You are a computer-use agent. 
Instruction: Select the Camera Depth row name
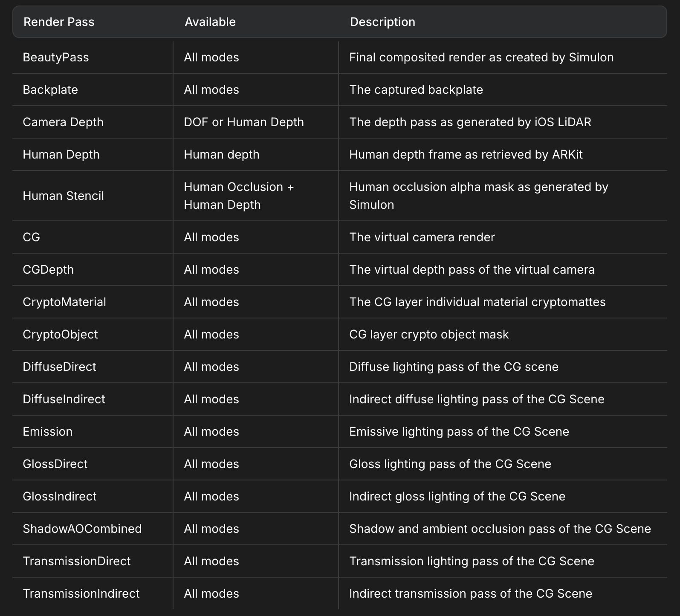[63, 122]
